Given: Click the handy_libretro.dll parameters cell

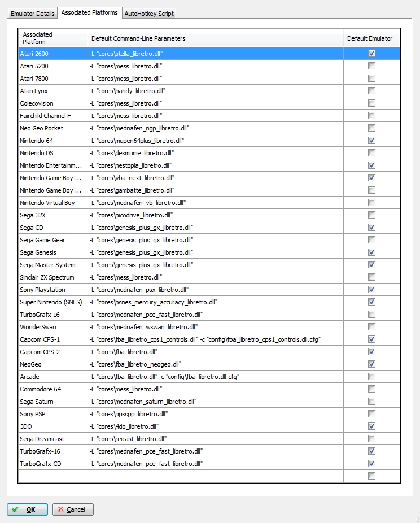Looking at the screenshot, I should (215, 91).
